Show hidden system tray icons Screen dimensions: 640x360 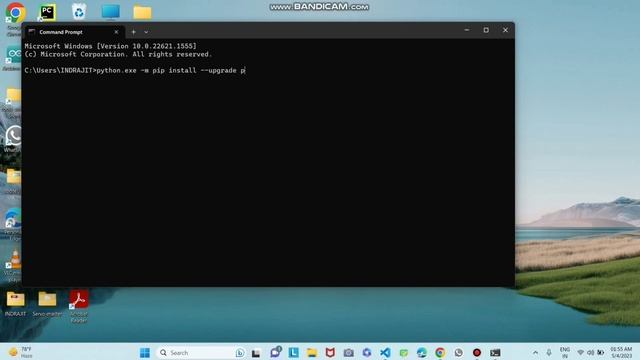point(535,353)
